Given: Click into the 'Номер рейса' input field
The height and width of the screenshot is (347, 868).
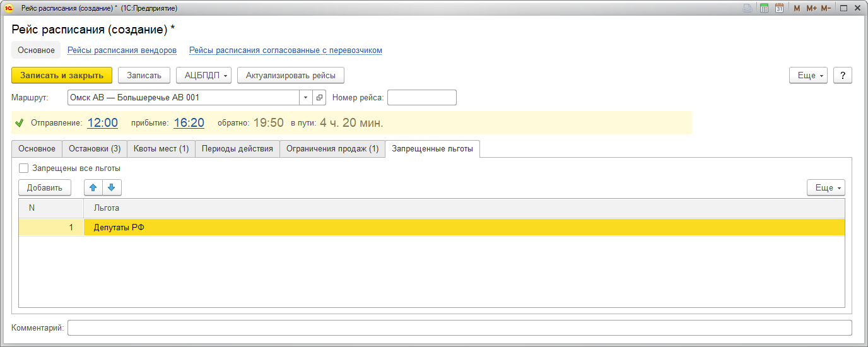Looking at the screenshot, I should click(421, 98).
